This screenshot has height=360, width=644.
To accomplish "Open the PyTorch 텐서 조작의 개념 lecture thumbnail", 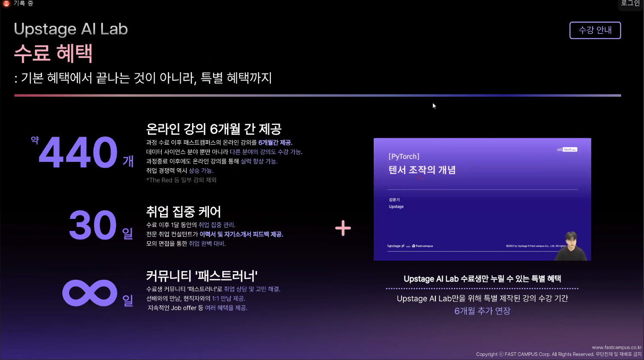I will pyautogui.click(x=482, y=199).
